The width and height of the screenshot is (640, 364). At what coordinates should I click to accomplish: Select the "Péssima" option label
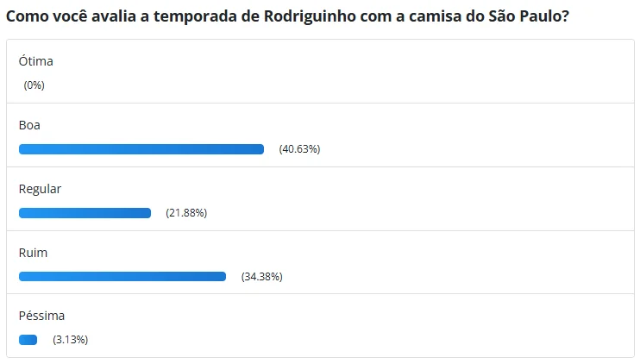[x=41, y=316]
